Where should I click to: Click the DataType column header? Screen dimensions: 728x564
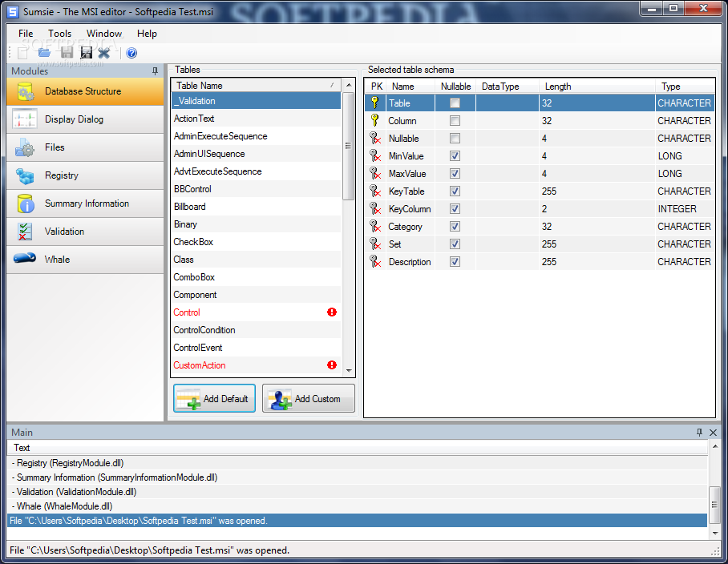tap(508, 87)
